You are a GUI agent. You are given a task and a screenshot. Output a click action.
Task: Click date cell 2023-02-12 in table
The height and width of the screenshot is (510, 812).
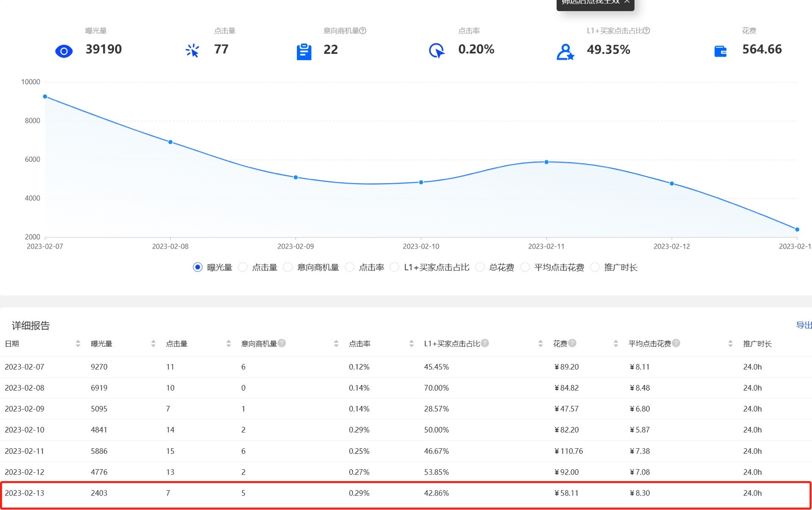(25, 472)
